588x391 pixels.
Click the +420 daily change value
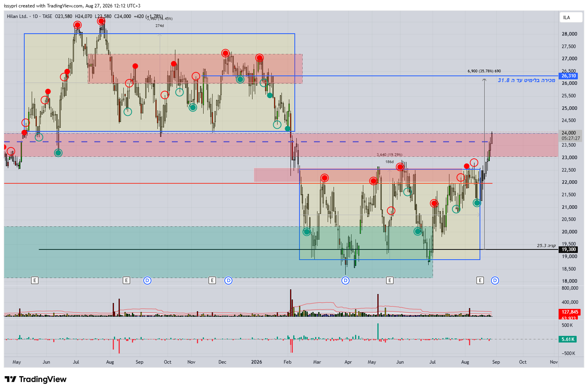tap(139, 16)
